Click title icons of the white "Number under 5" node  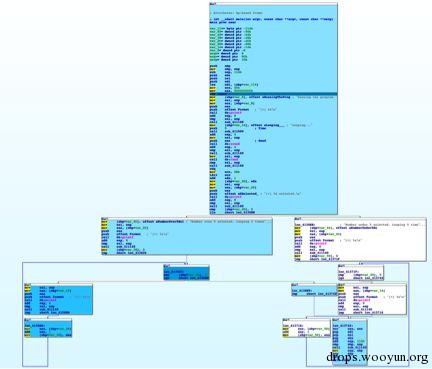tap(298, 219)
